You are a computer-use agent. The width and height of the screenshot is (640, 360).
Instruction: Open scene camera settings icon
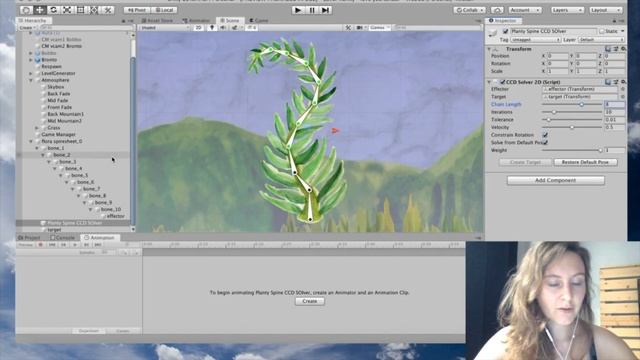tap(360, 28)
